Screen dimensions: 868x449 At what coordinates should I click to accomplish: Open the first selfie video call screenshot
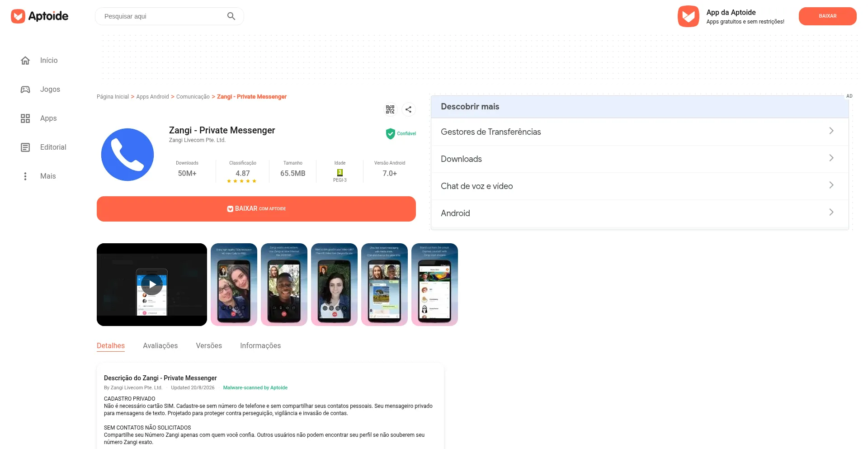tap(234, 285)
